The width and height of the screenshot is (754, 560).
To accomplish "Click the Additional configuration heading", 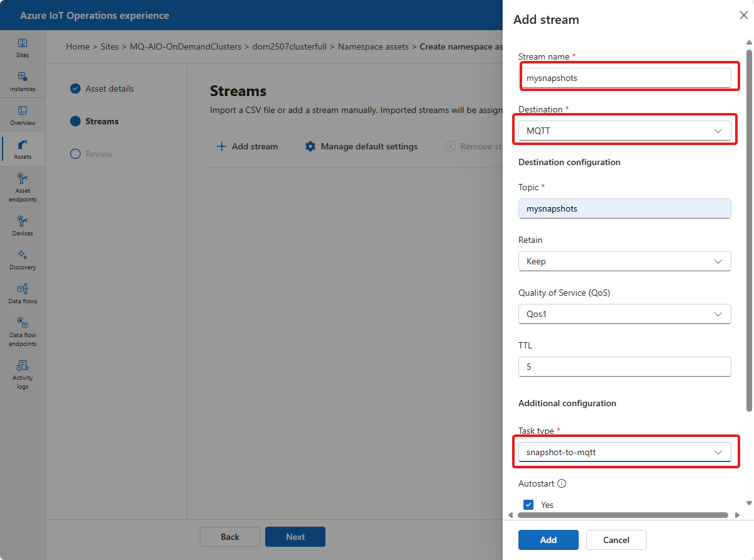I will [x=567, y=403].
